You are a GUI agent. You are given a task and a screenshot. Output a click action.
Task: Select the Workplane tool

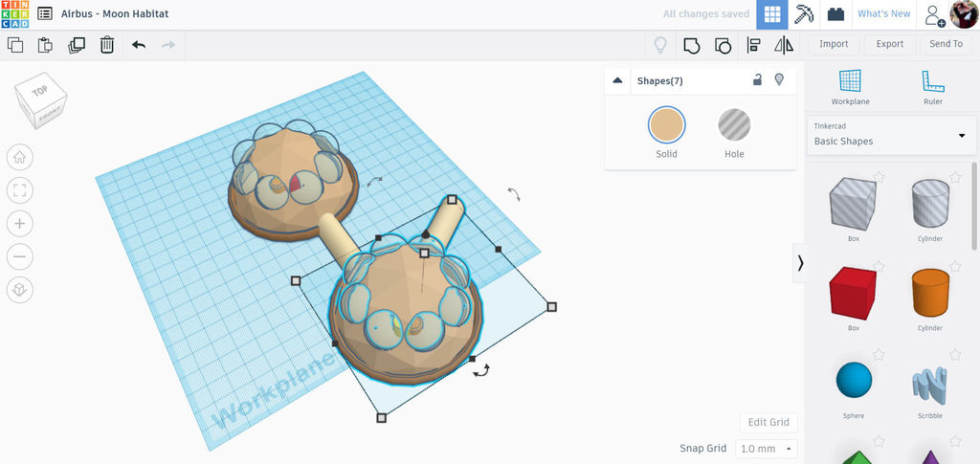tap(850, 87)
